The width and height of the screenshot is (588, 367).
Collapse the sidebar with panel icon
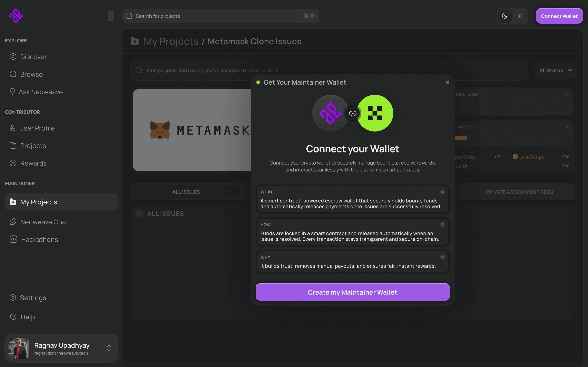[109, 16]
